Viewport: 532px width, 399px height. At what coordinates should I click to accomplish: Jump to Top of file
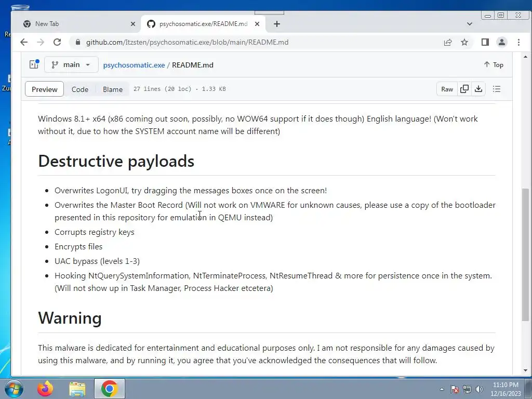(x=494, y=65)
